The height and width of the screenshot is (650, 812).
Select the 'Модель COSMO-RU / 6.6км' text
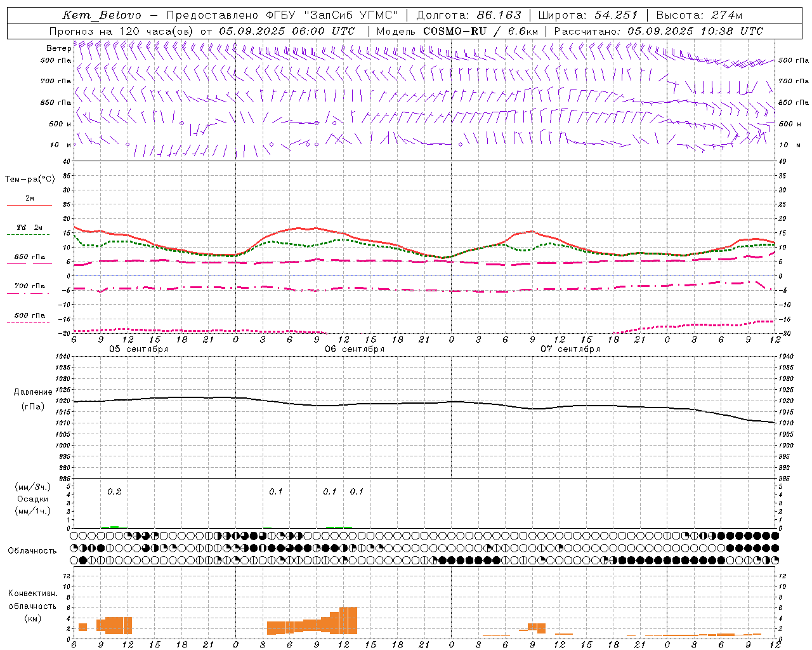(x=457, y=31)
